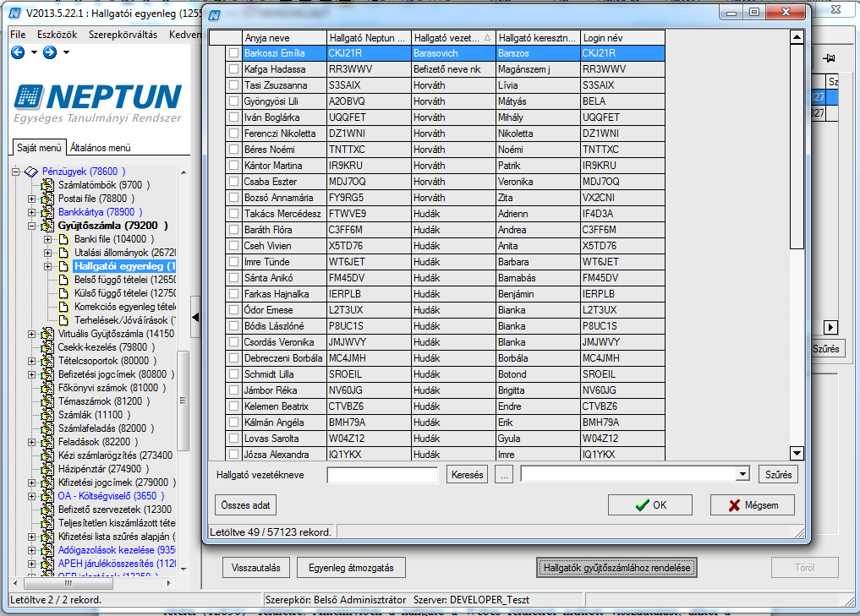Click dialog grid scroll-down arrow
The image size is (860, 616).
tap(797, 453)
